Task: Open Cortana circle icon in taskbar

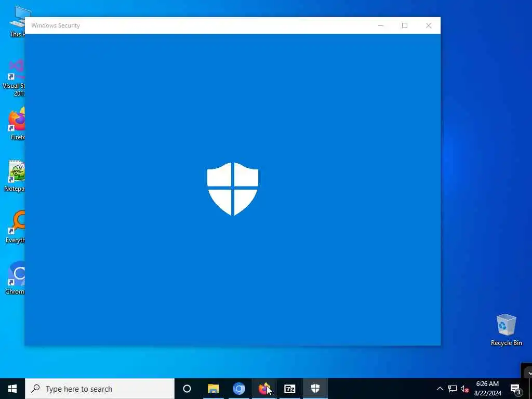Action: (x=187, y=389)
